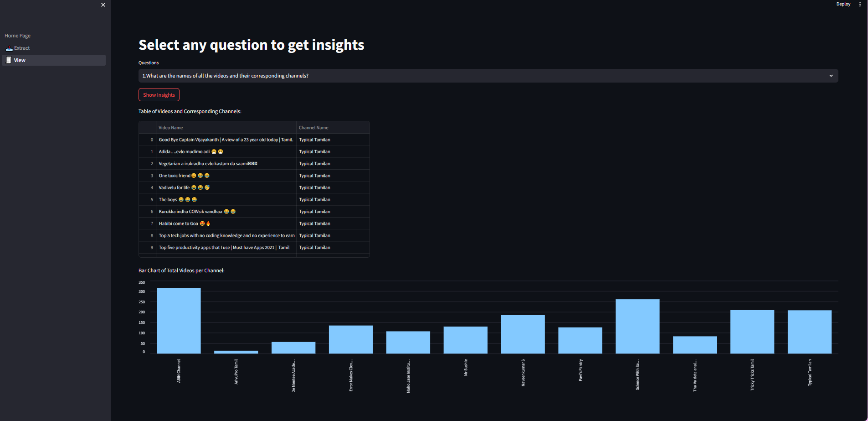Expand the Questions dropdown chevron
This screenshot has height=421, width=868.
point(831,76)
